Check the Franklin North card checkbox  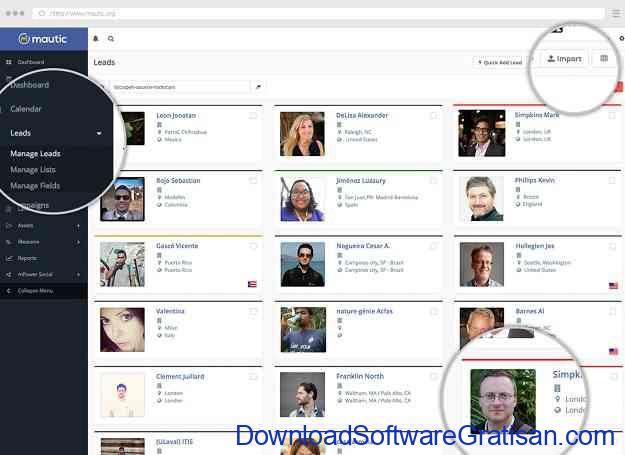(x=434, y=377)
